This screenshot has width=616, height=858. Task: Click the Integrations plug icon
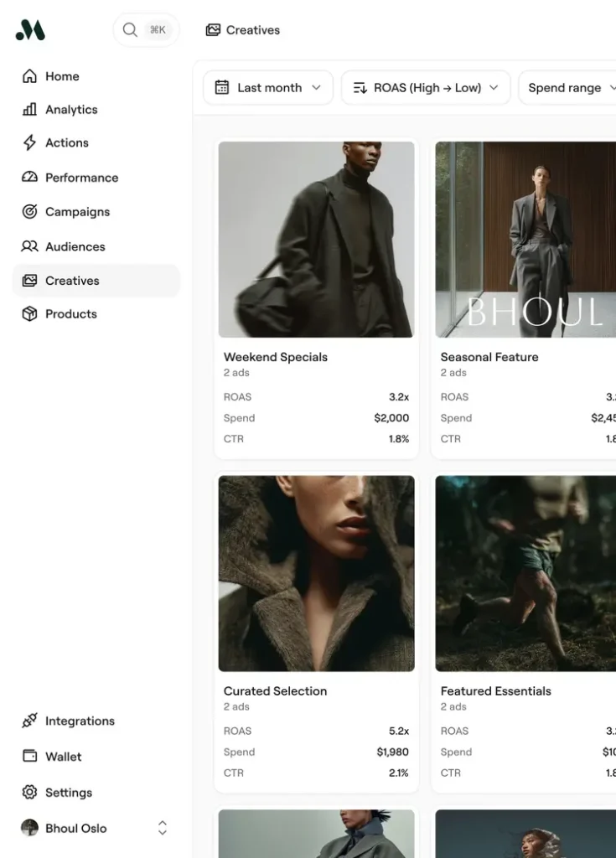point(29,721)
